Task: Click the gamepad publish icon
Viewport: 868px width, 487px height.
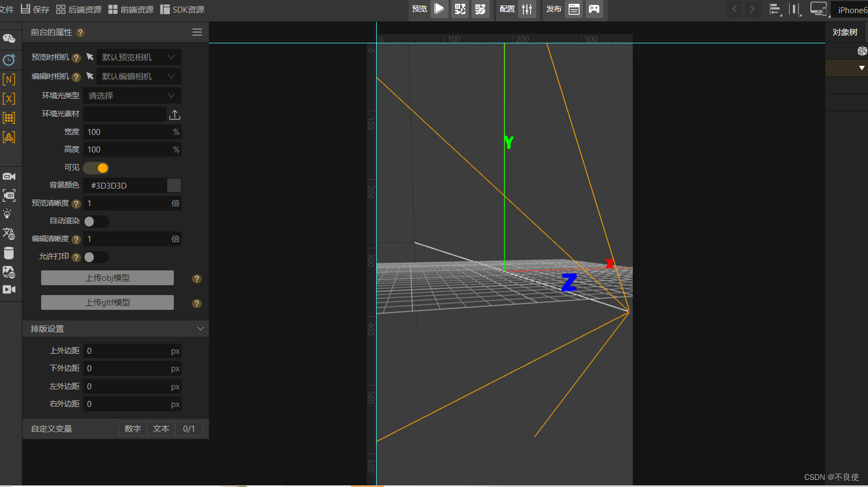Action: [x=594, y=9]
